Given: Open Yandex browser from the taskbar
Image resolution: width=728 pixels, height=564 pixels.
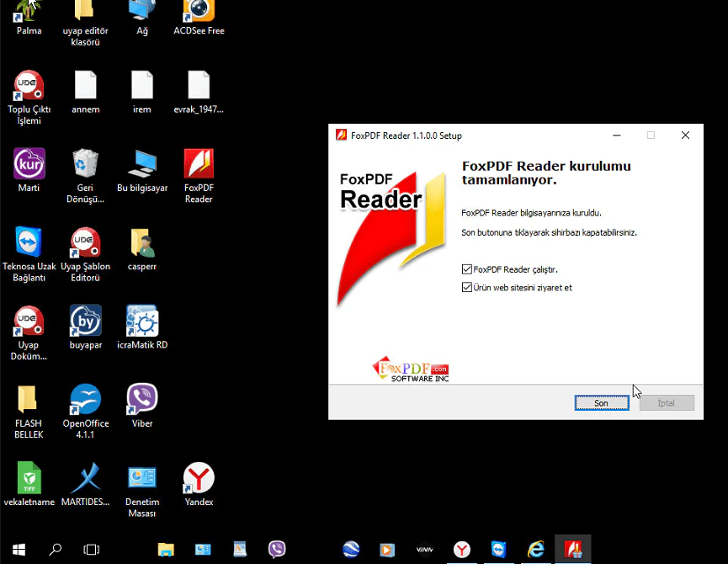Looking at the screenshot, I should 462,550.
